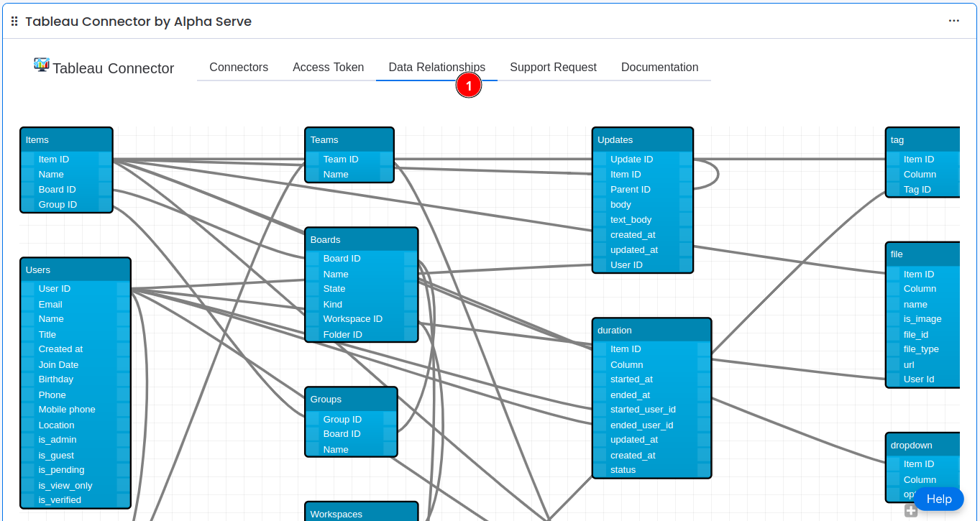Click 'Workspace ID' field in Boards table

click(352, 319)
